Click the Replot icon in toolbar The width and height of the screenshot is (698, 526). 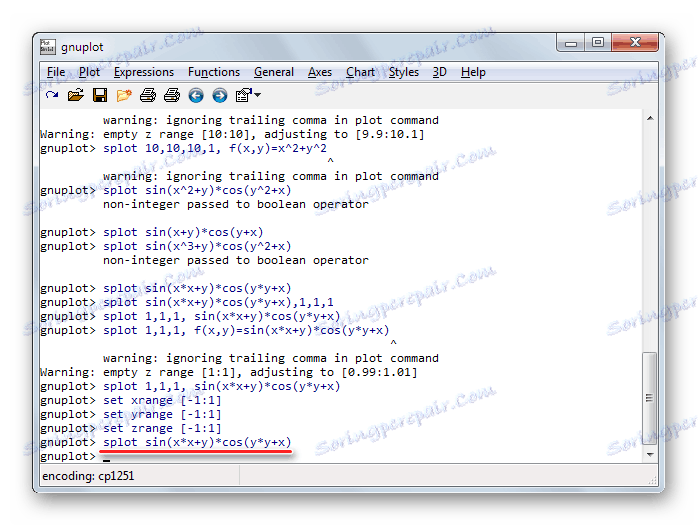[x=52, y=95]
